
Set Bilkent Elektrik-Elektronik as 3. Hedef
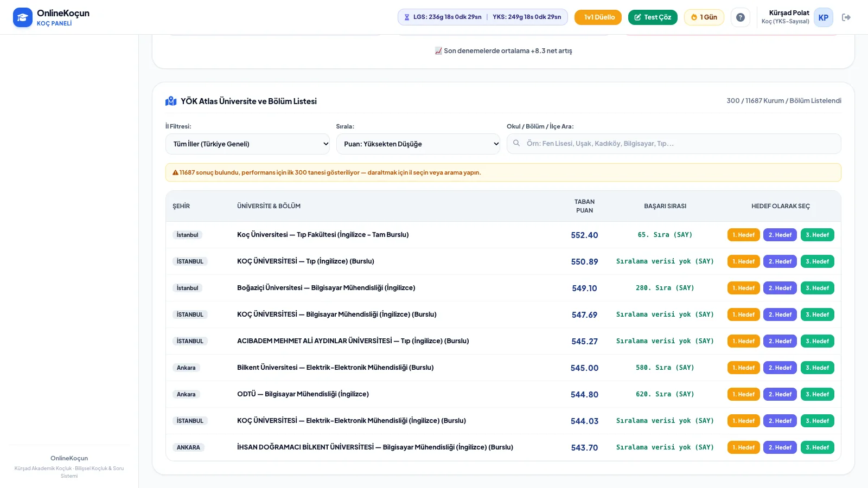coord(818,368)
